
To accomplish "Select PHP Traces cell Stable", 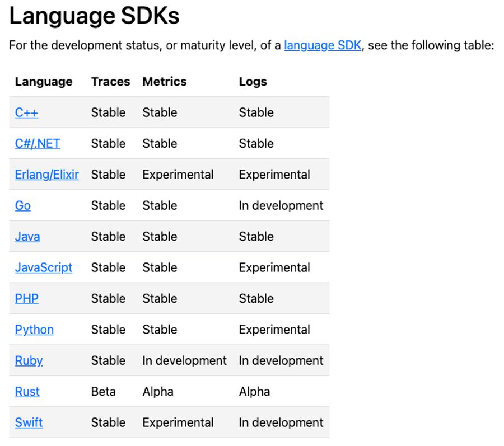I will (108, 299).
